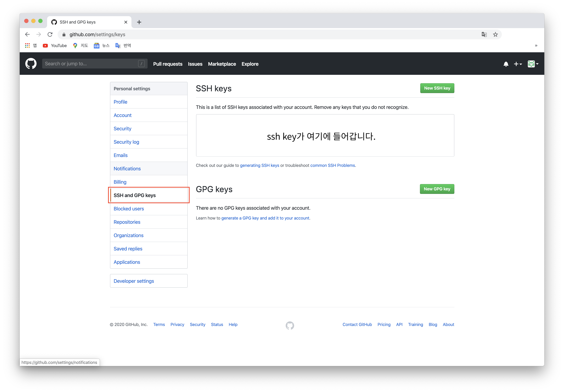The image size is (564, 392).
Task: Open Pull requests in top navigation
Action: click(x=167, y=64)
